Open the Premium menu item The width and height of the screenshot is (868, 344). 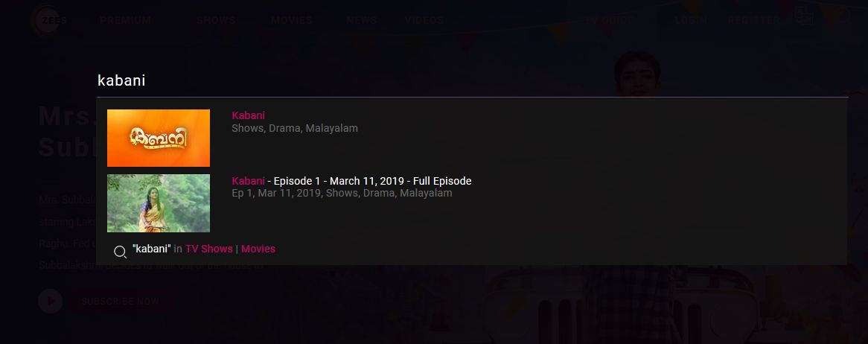[x=126, y=21]
